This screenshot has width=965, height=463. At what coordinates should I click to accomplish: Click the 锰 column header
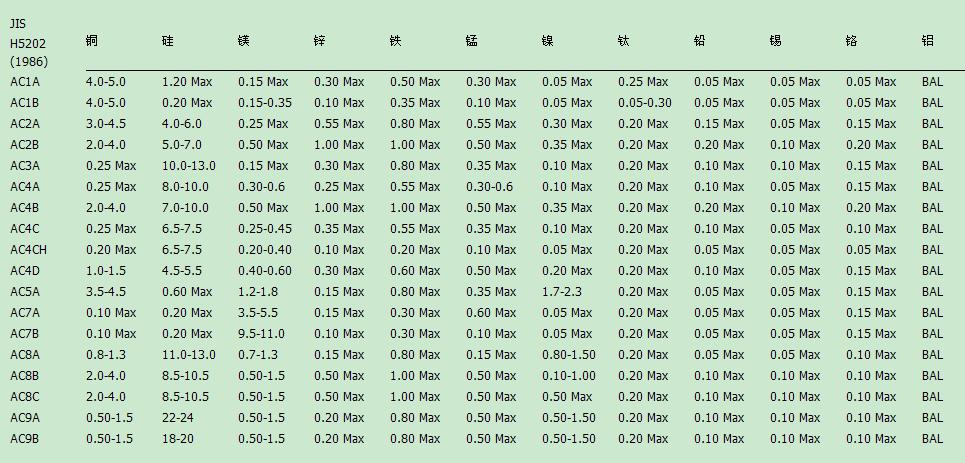472,41
